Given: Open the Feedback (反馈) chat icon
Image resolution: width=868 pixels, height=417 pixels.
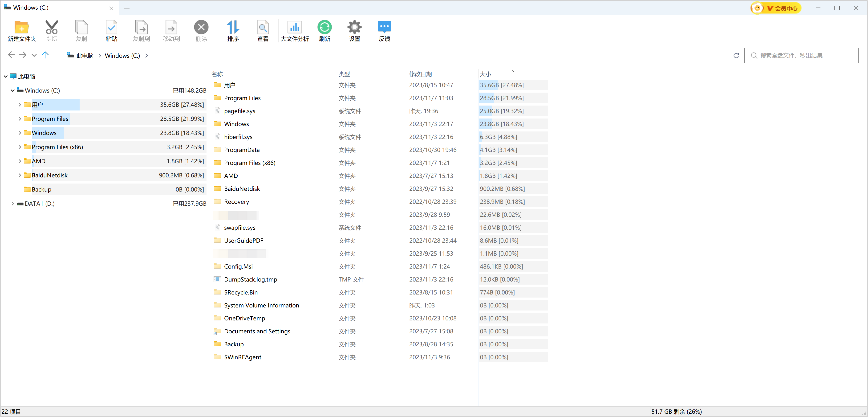Looking at the screenshot, I should tap(385, 31).
